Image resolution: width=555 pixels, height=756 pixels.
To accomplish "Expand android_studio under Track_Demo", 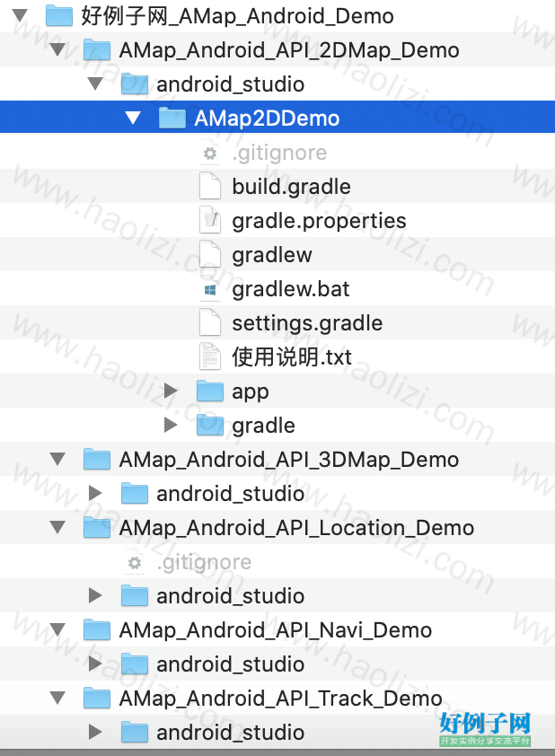I will (x=95, y=733).
